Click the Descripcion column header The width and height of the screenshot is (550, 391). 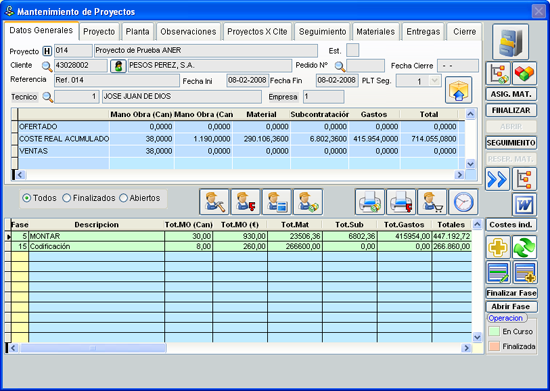[x=96, y=225]
